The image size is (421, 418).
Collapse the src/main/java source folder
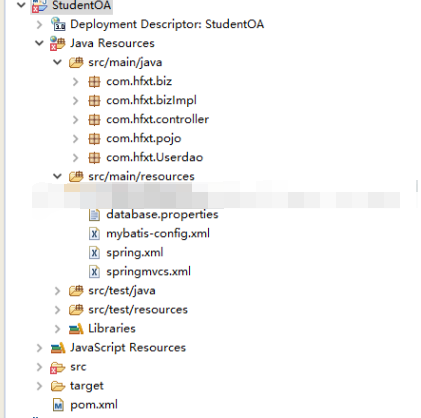(57, 62)
